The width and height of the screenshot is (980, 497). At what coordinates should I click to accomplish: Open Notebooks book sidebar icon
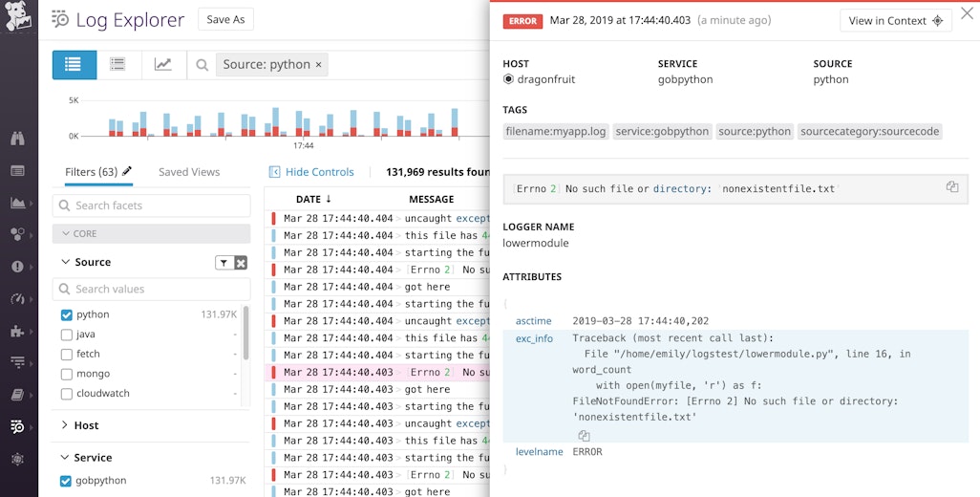coord(17,395)
